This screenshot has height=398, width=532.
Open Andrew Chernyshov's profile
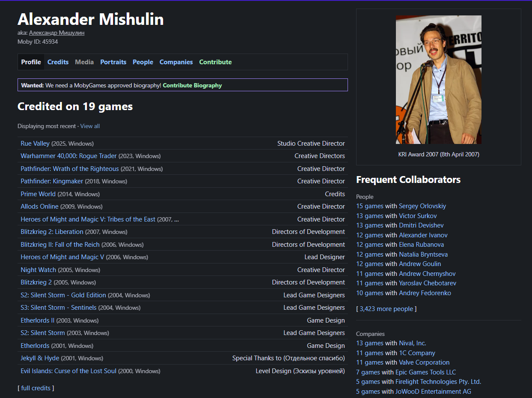click(x=427, y=274)
